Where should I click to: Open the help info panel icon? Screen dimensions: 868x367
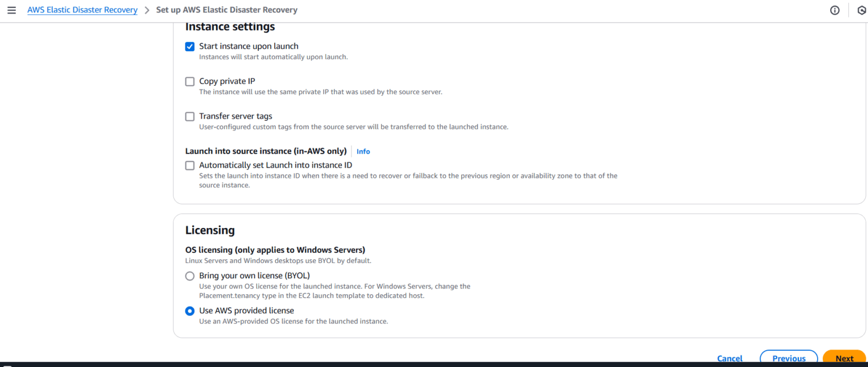pyautogui.click(x=834, y=10)
